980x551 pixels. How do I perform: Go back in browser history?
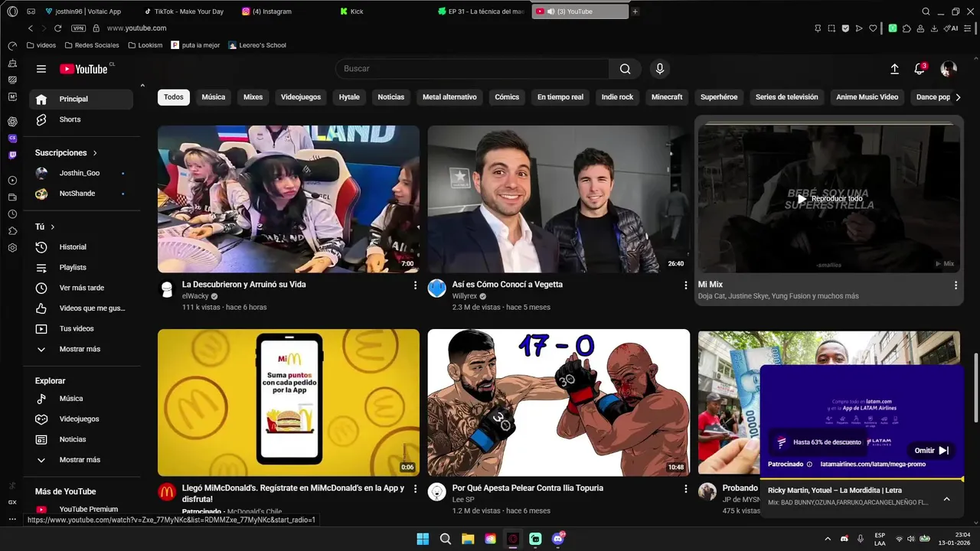[x=31, y=28]
